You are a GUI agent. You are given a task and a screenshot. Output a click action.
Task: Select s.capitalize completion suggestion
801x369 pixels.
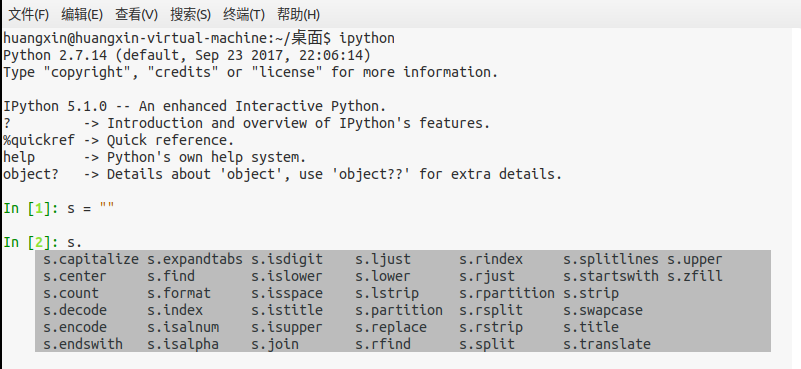[91, 260]
